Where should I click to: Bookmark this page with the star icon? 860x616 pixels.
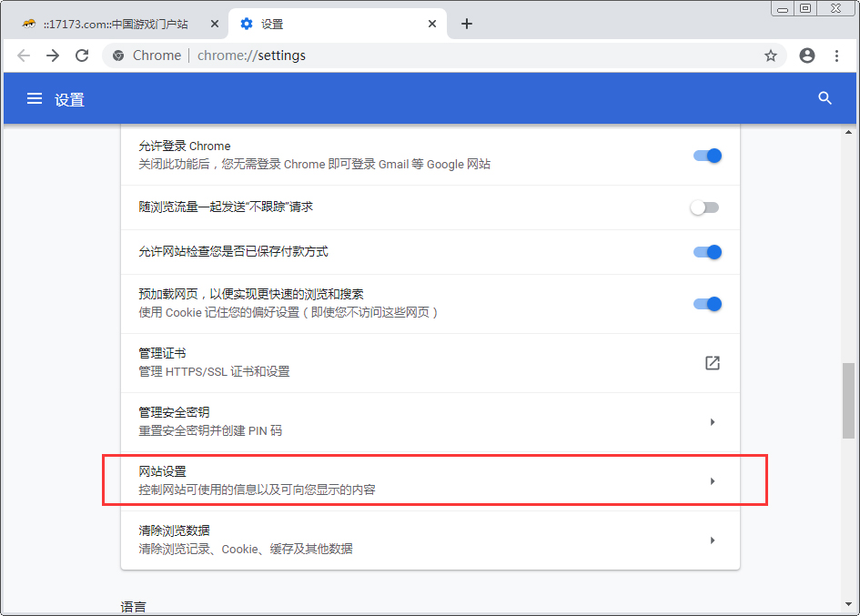pyautogui.click(x=771, y=55)
